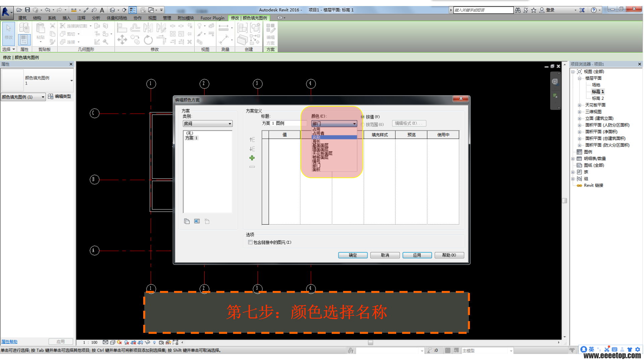Click the 填充样式 column header
Viewport: 644px width, 362px height.
pos(380,135)
